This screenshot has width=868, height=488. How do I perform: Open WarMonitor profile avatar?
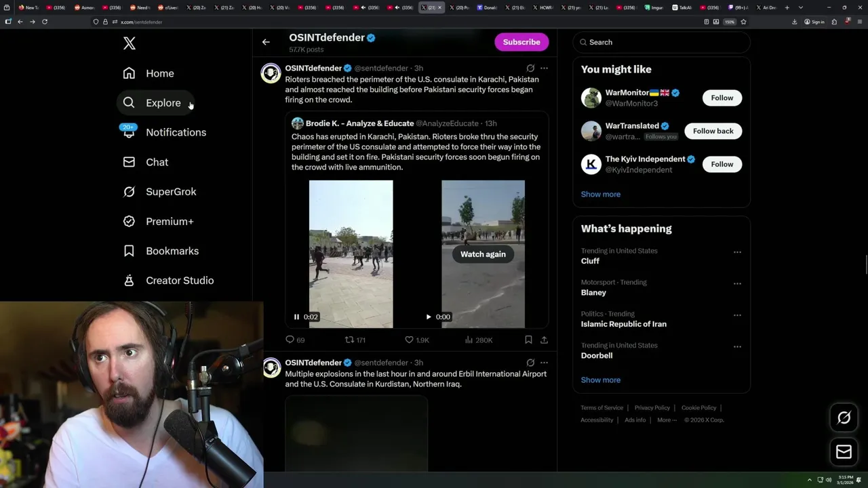[x=591, y=98]
